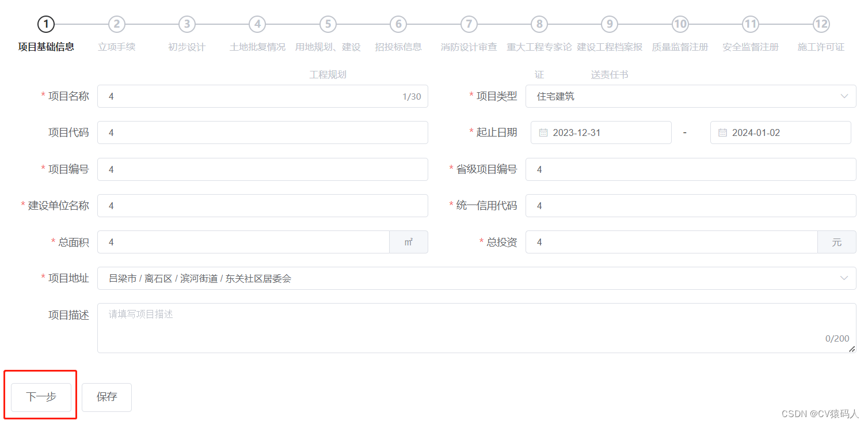Image resolution: width=868 pixels, height=424 pixels.
Task: Focus the 统一信用代码 input field
Action: point(691,206)
